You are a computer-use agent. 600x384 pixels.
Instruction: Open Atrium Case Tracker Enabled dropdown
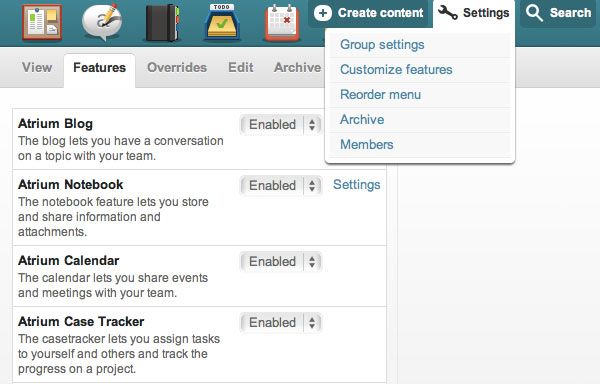point(281,322)
